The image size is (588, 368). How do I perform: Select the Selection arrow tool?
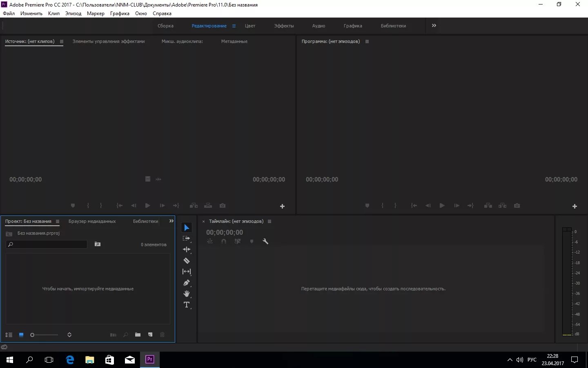coord(187,227)
